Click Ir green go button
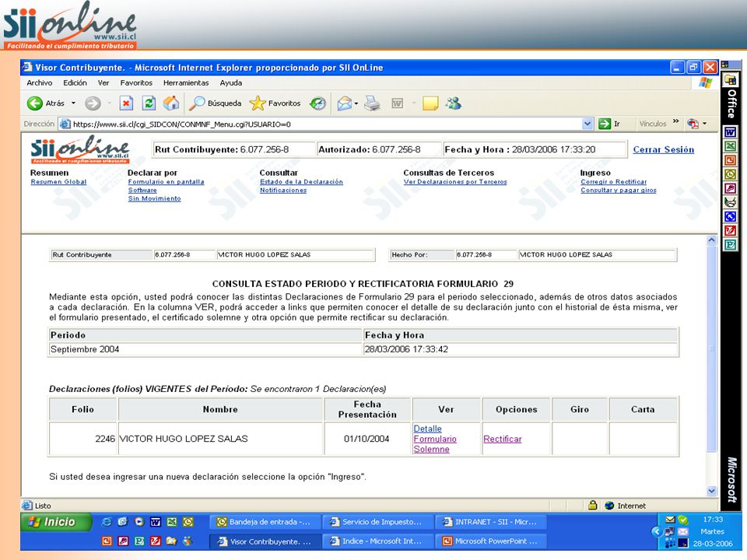 [610, 124]
